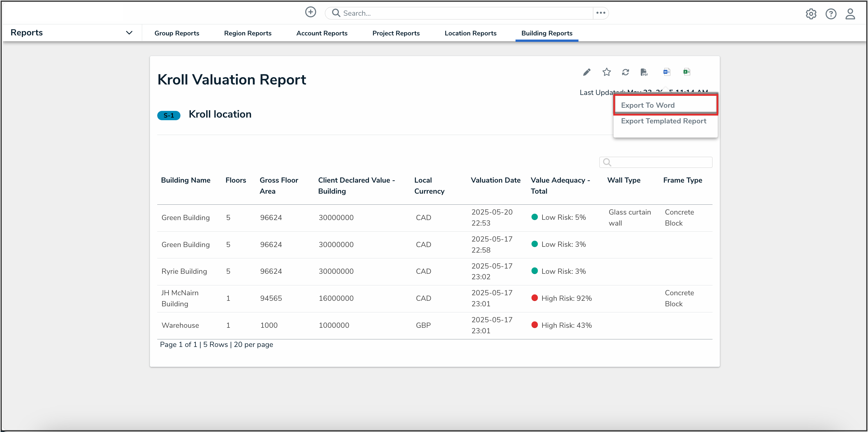Select Export To Word menu option
Image resolution: width=868 pixels, height=432 pixels.
click(648, 105)
